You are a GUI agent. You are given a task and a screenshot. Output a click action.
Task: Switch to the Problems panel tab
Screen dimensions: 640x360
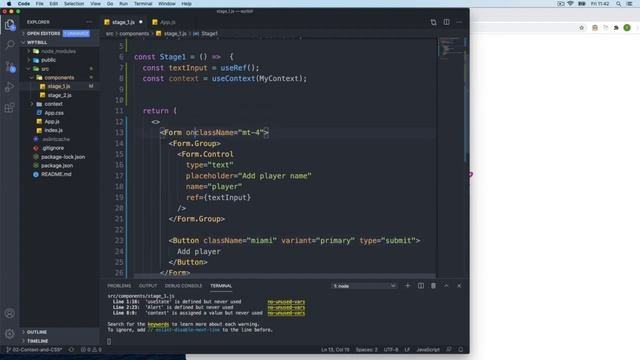119,286
